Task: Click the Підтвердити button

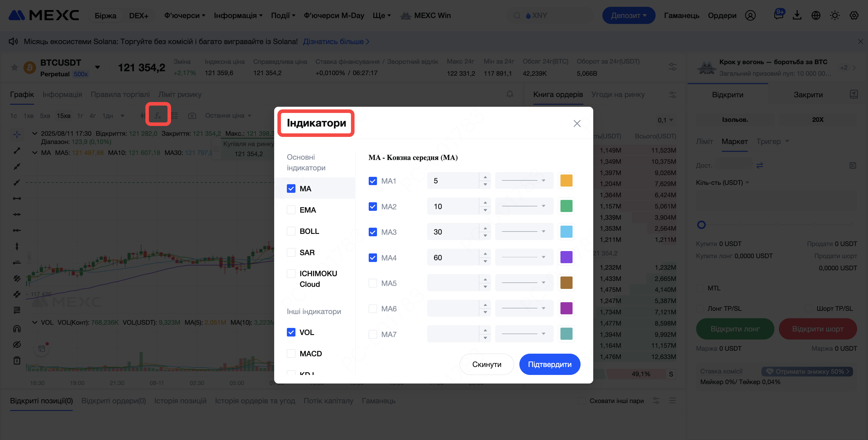Action: click(549, 364)
